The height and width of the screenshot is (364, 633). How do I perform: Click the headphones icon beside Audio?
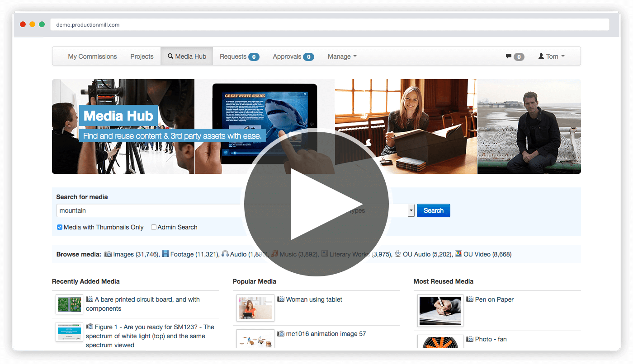(225, 254)
